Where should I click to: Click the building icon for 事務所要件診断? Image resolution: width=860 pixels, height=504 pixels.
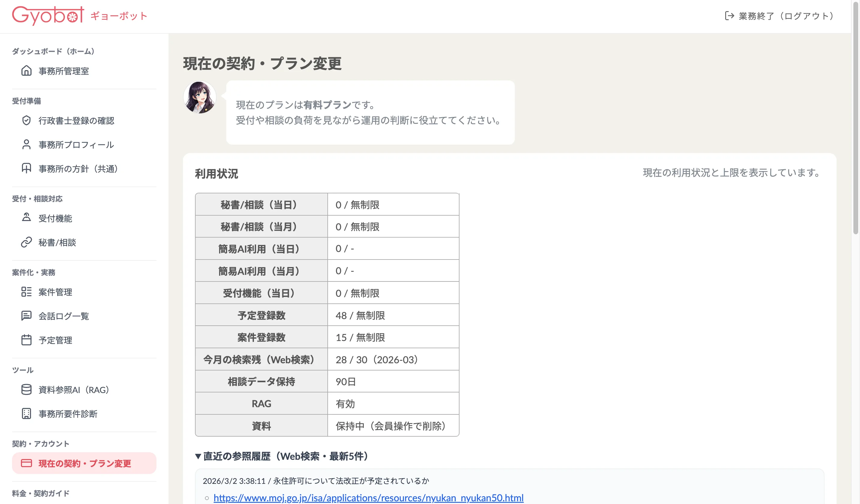pos(26,413)
